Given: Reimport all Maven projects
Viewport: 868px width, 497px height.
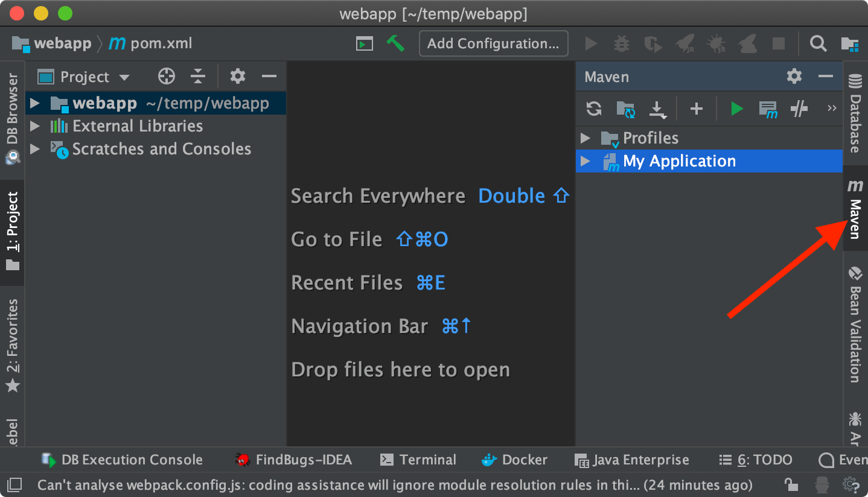Looking at the screenshot, I should [593, 109].
